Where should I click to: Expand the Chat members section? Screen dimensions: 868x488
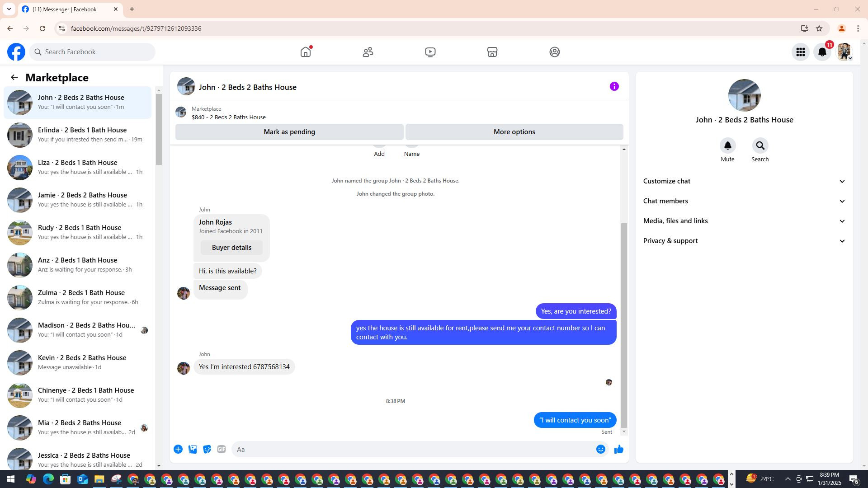tap(744, 201)
